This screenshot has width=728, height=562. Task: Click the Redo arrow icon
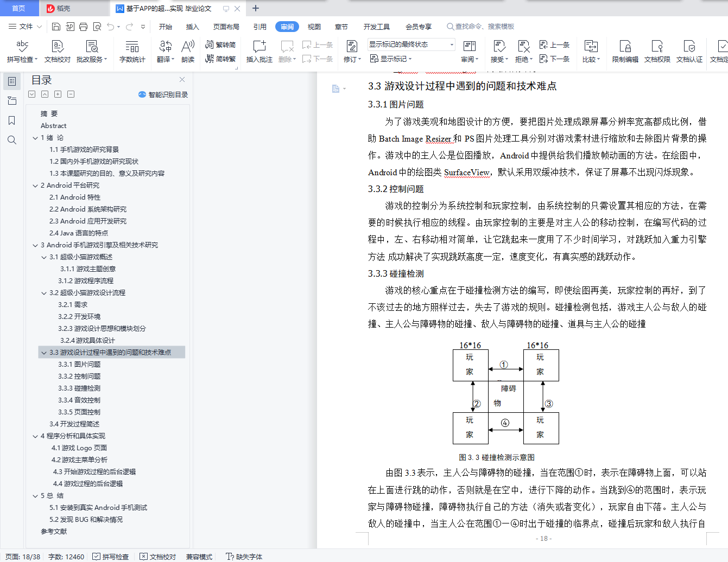click(129, 27)
